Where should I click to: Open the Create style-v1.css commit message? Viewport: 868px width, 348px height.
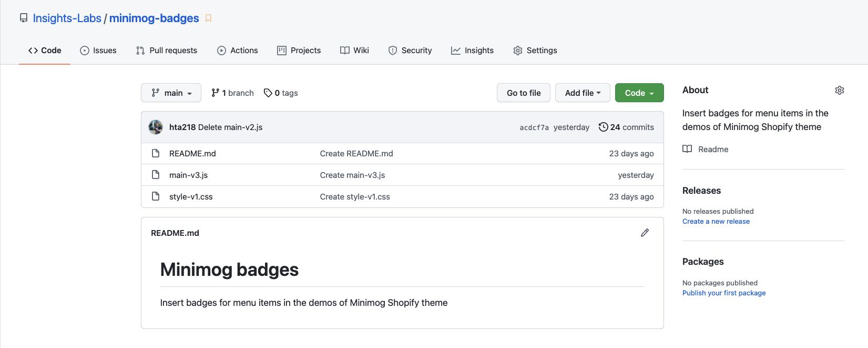[355, 197]
